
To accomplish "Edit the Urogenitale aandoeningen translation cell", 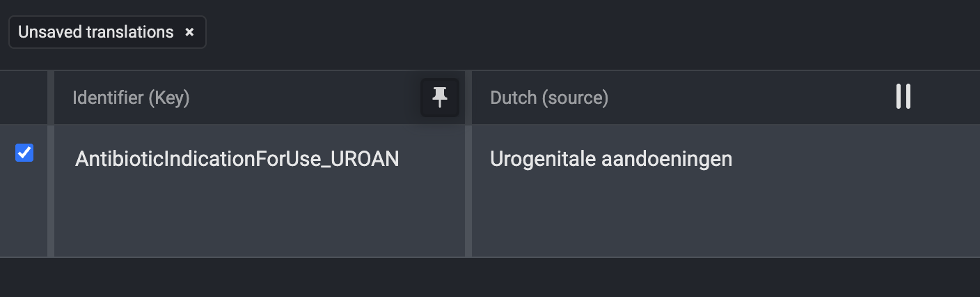I will [610, 159].
